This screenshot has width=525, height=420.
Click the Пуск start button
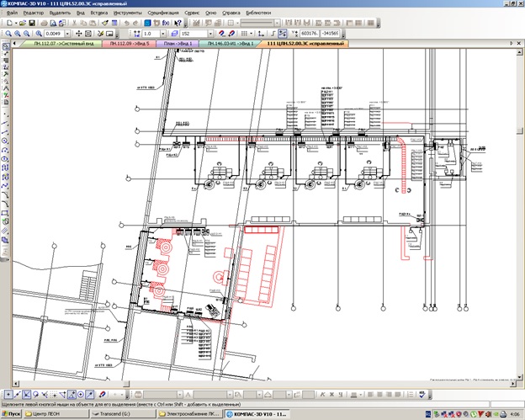[11, 414]
